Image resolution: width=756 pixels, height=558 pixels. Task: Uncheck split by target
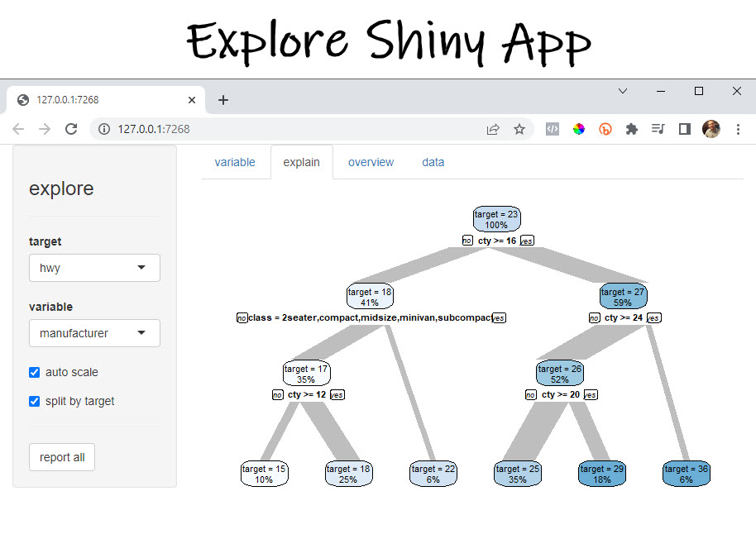(34, 401)
